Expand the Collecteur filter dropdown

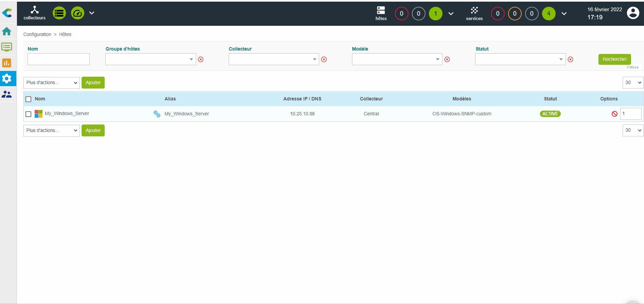(x=274, y=59)
